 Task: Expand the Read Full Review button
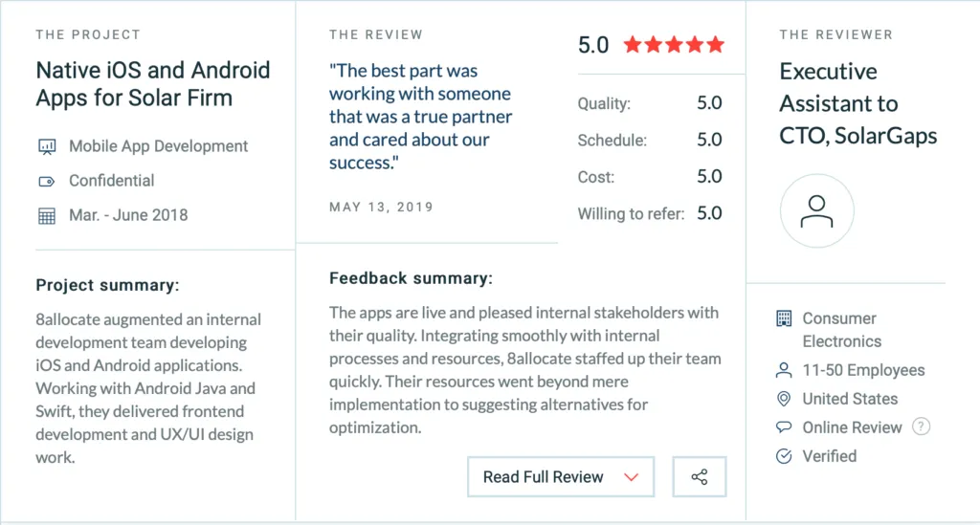[561, 477]
